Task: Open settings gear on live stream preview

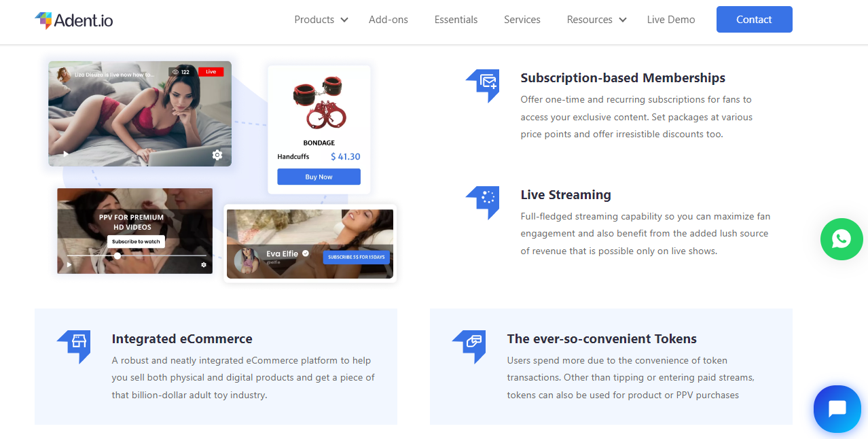Action: pyautogui.click(x=217, y=155)
